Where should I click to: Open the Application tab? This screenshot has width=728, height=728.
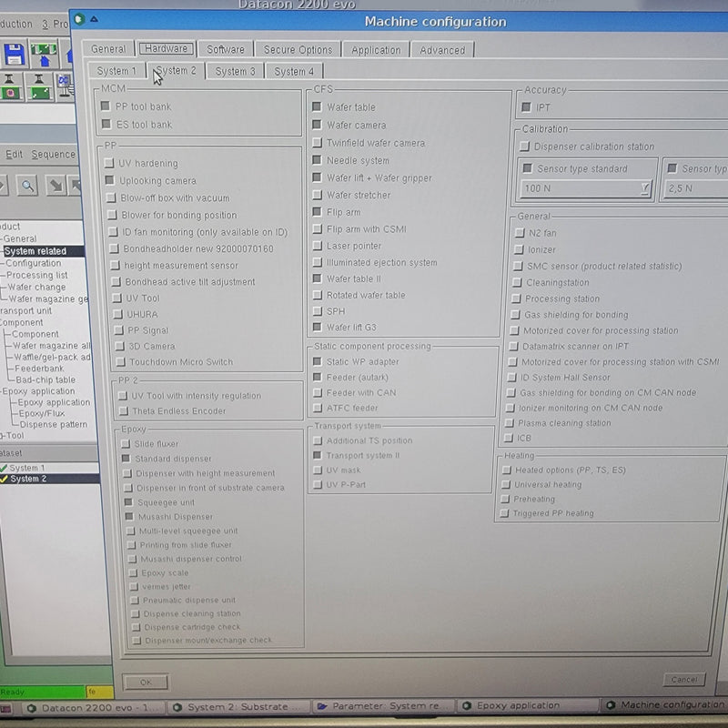click(x=376, y=50)
